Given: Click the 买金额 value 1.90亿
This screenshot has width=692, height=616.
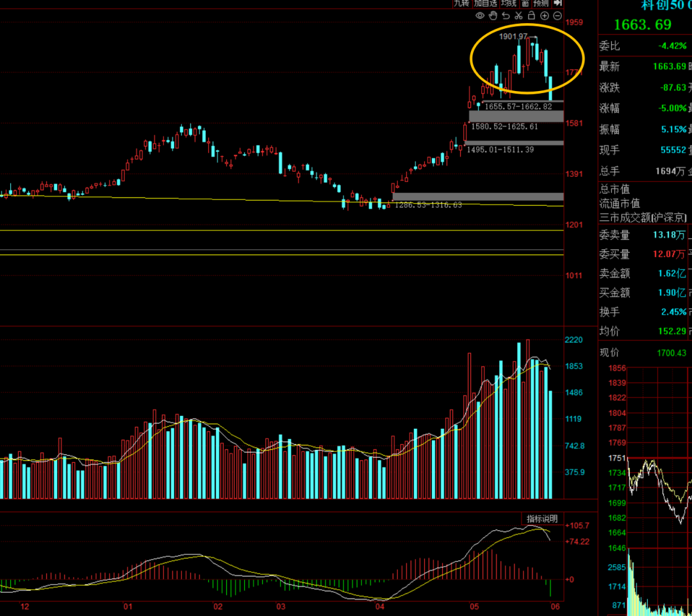Looking at the screenshot, I should pyautogui.click(x=672, y=292).
